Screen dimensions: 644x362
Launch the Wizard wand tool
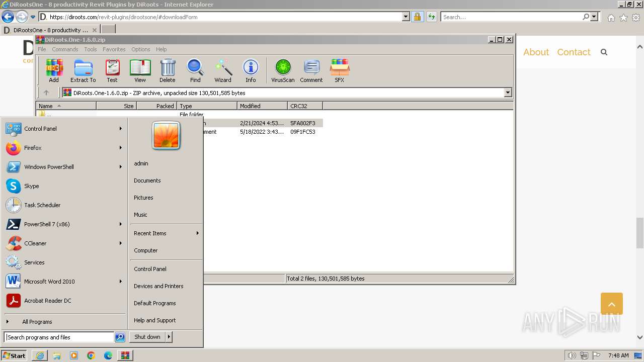[223, 70]
